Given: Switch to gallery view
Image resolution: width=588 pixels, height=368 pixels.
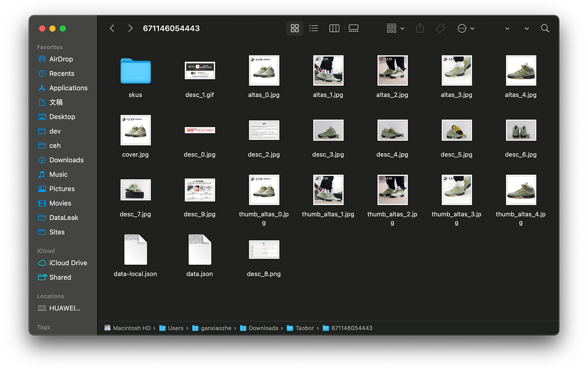Looking at the screenshot, I should (x=354, y=29).
